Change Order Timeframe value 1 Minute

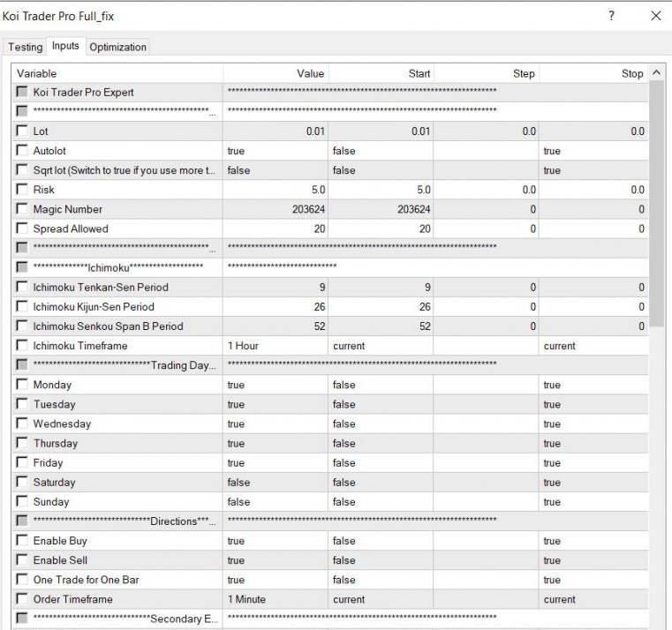pos(275,599)
